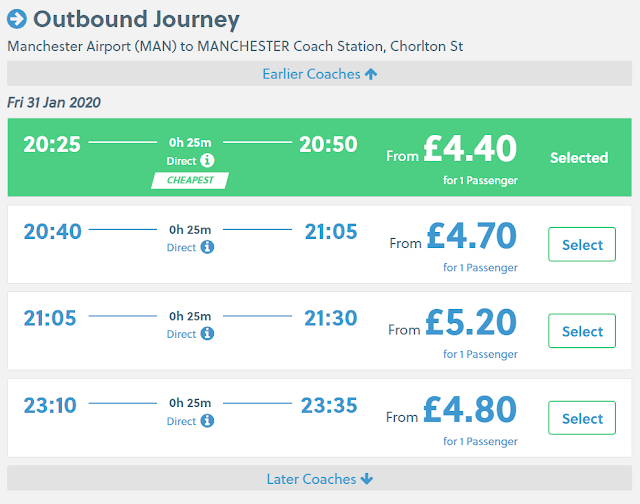Click the 20:25 departure time

pyautogui.click(x=51, y=145)
